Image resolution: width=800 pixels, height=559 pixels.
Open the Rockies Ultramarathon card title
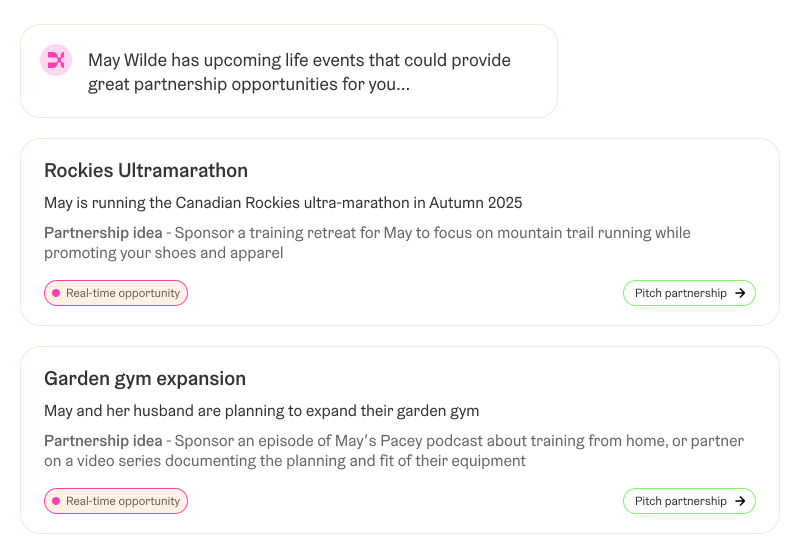click(x=146, y=170)
